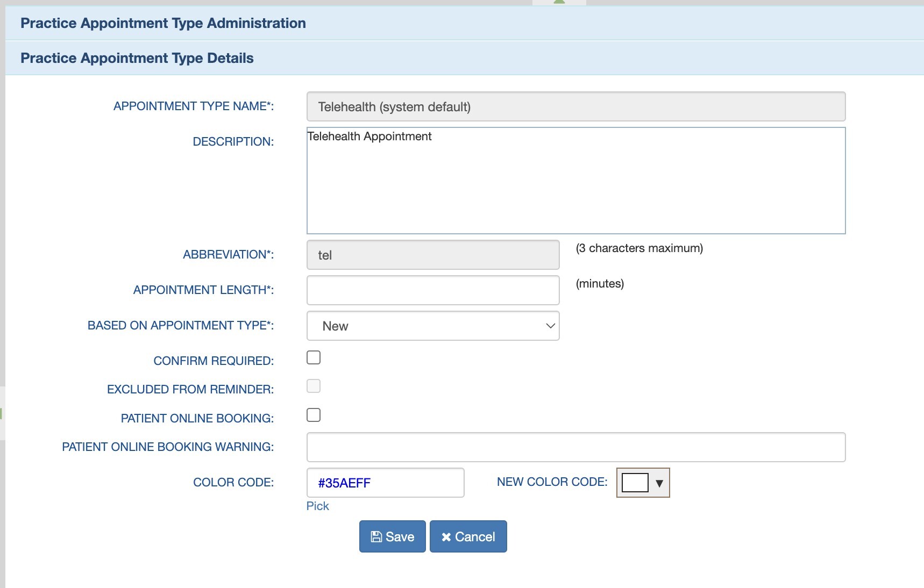Click the Appointment Type Name field
Viewport: 924px width, 588px height.
tap(575, 106)
